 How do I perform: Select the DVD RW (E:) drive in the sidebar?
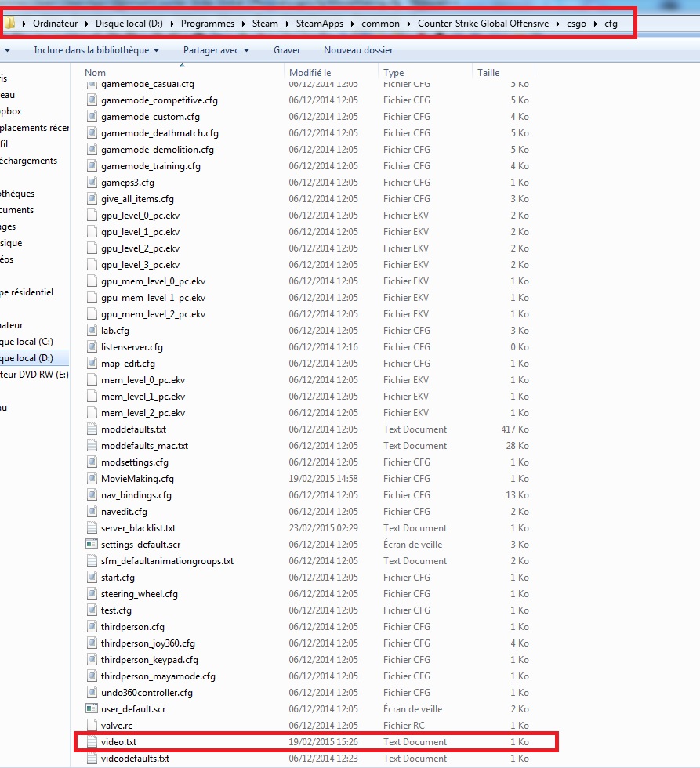(34, 375)
